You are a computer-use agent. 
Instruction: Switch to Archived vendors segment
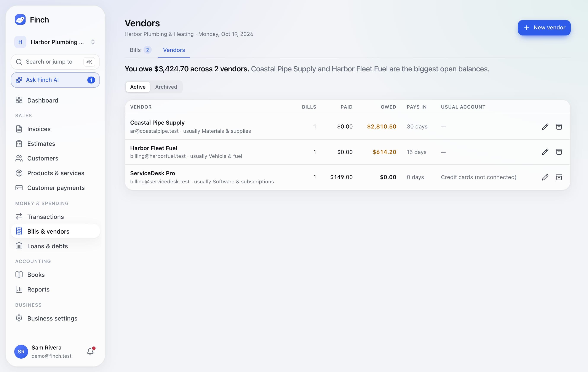[x=166, y=87]
